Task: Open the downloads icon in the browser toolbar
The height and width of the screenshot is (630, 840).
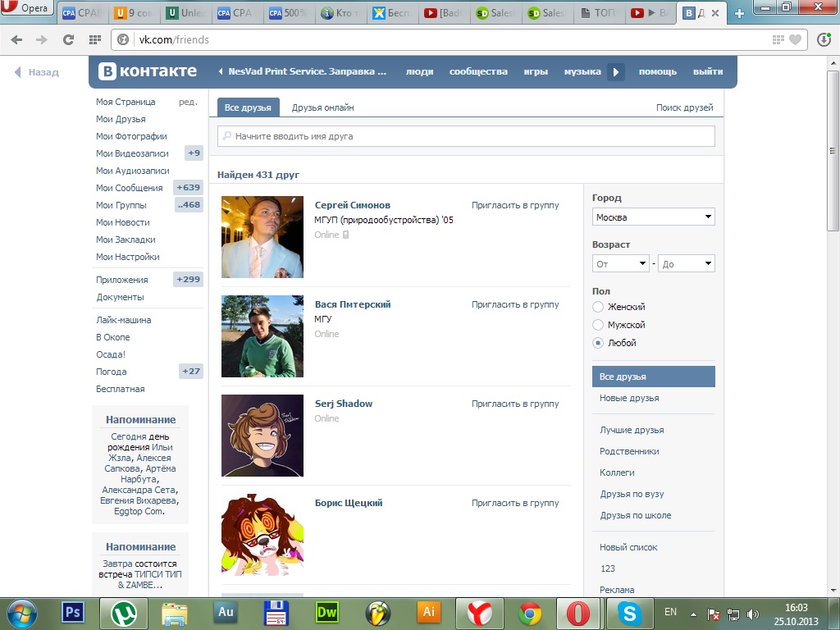Action: [x=824, y=39]
